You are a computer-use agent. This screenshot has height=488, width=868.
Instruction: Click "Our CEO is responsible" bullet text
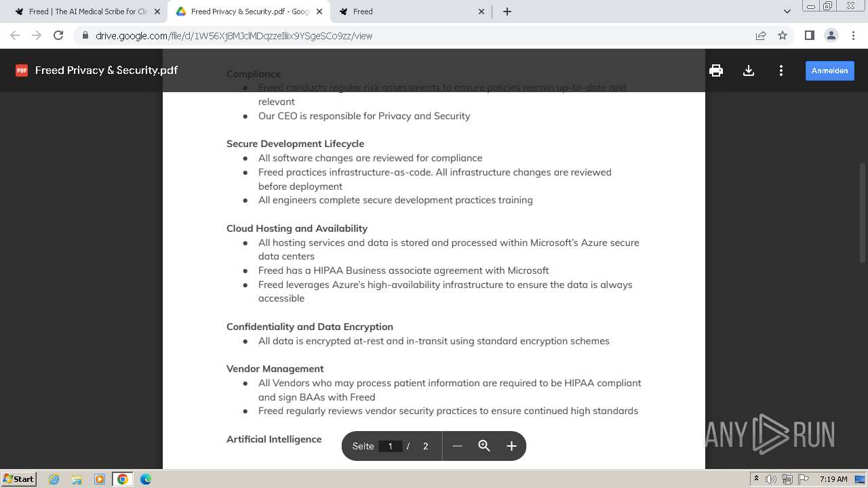[x=364, y=116]
